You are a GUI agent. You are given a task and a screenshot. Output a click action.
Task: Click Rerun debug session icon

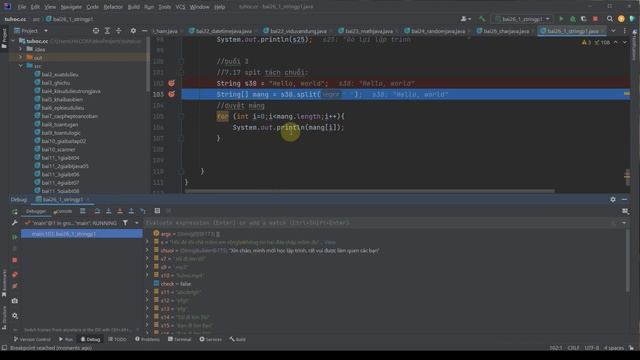coord(15,211)
